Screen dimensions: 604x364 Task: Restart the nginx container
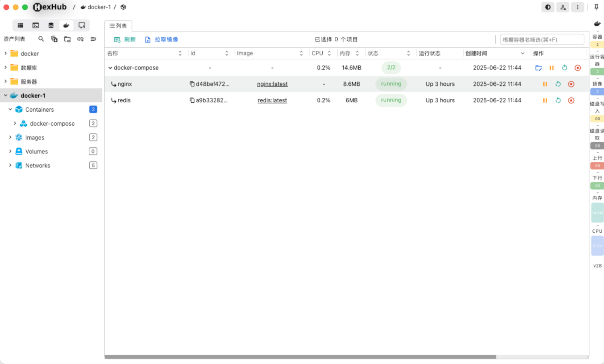tap(558, 84)
